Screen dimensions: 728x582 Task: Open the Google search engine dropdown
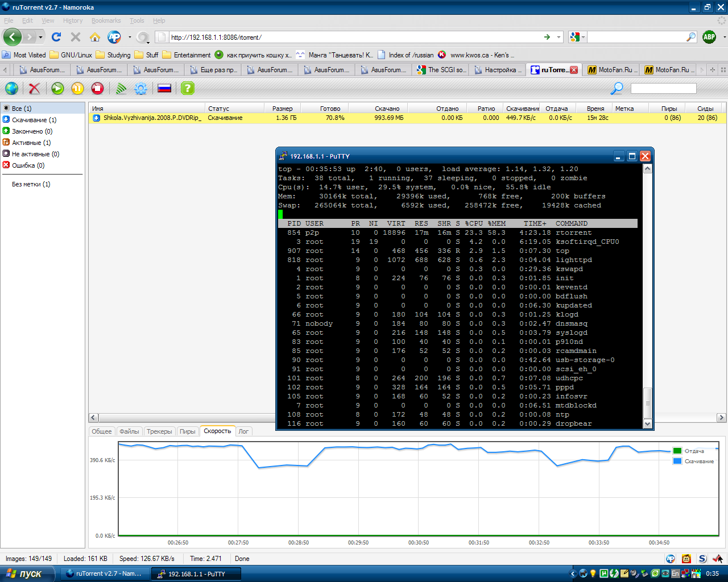tap(577, 37)
